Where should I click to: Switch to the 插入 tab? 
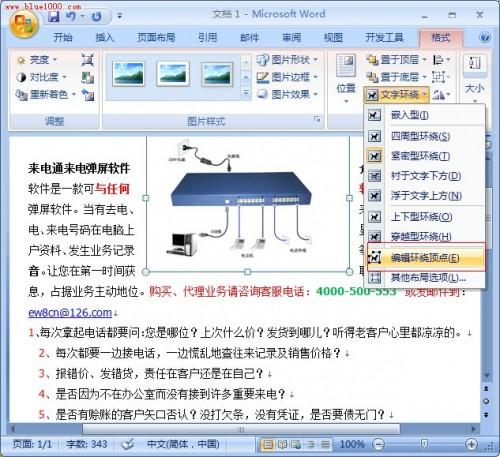pyautogui.click(x=105, y=38)
